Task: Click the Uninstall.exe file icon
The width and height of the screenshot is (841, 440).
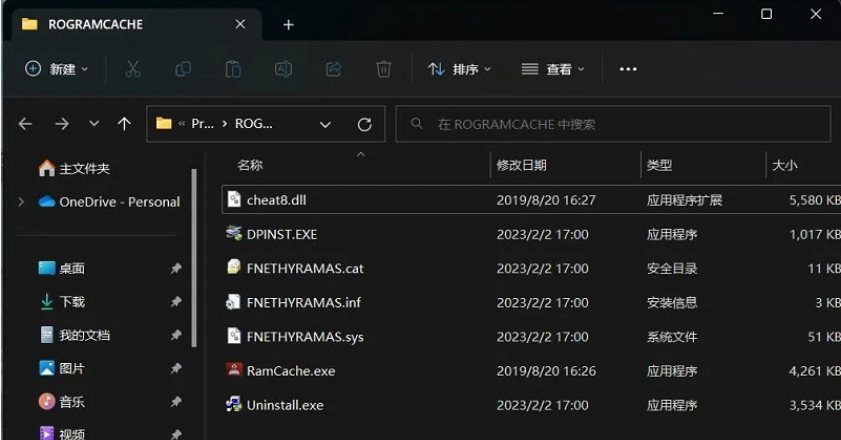Action: pos(234,404)
